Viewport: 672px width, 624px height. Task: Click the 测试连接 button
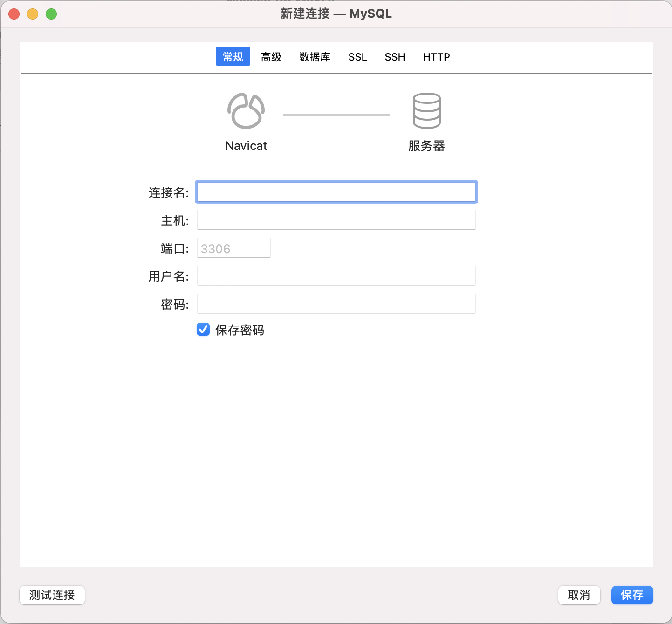(x=52, y=595)
